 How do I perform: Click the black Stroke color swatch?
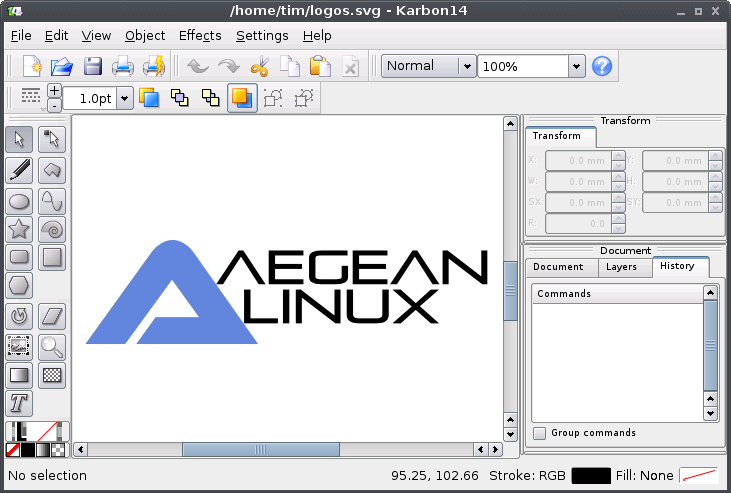[590, 476]
